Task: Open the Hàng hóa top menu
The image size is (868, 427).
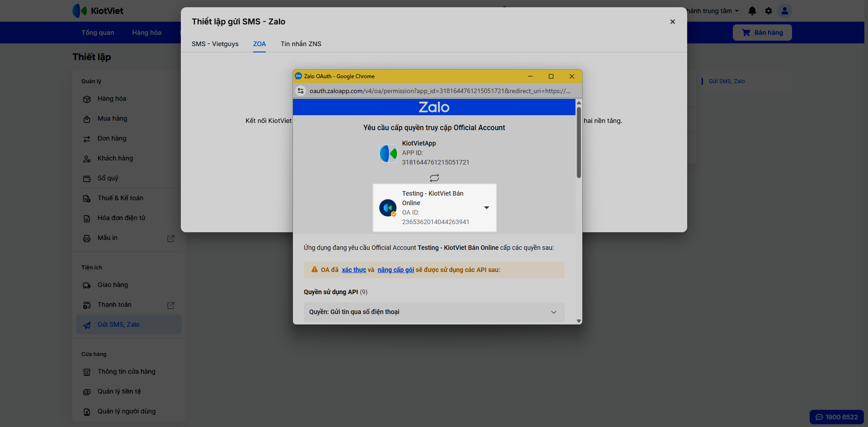Action: (146, 33)
